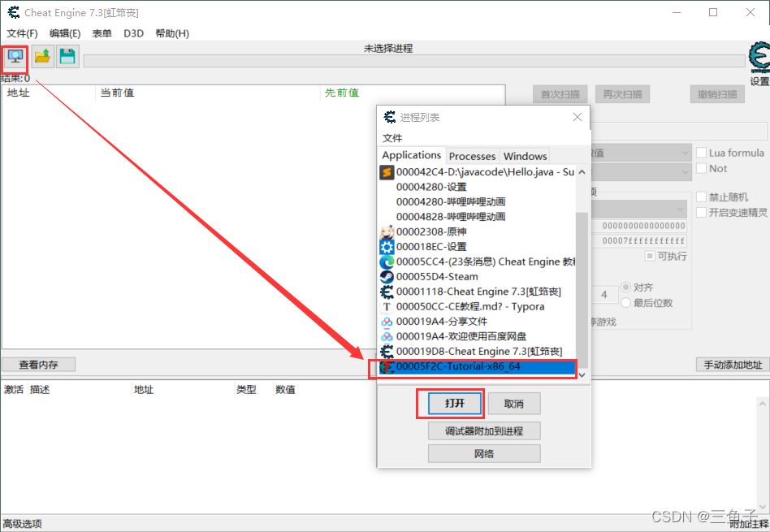This screenshot has width=770, height=532.
Task: Click the Cheat Engine icon of 000019D8
Action: point(387,351)
